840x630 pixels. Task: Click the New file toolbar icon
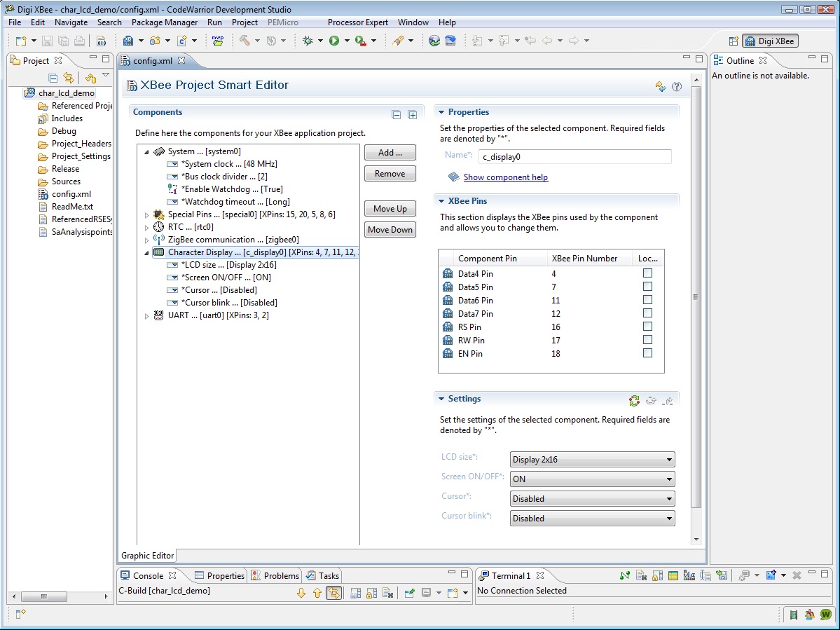[21, 41]
